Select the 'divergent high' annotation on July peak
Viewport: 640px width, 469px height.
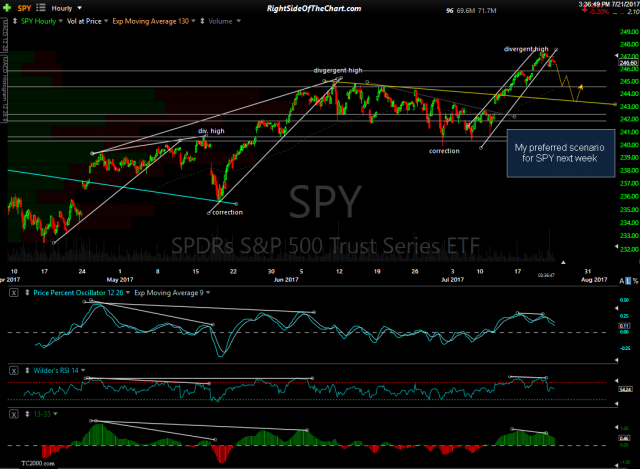(526, 49)
